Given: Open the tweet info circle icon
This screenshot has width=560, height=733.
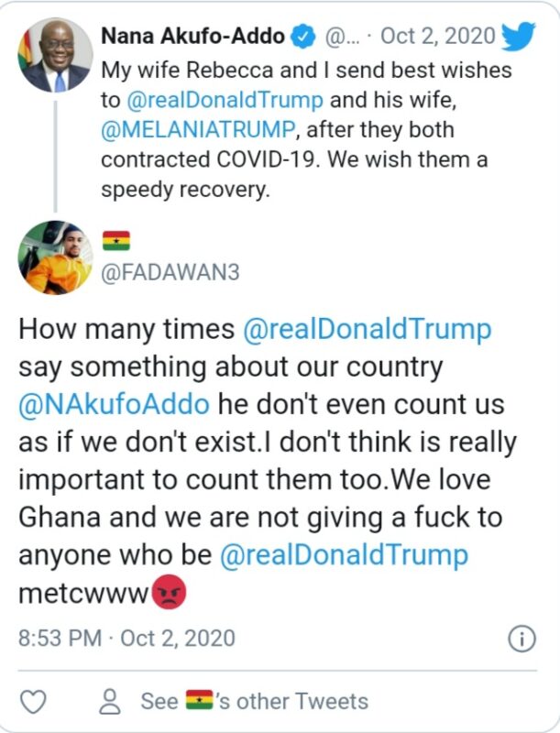Looking at the screenshot, I should pyautogui.click(x=522, y=639).
